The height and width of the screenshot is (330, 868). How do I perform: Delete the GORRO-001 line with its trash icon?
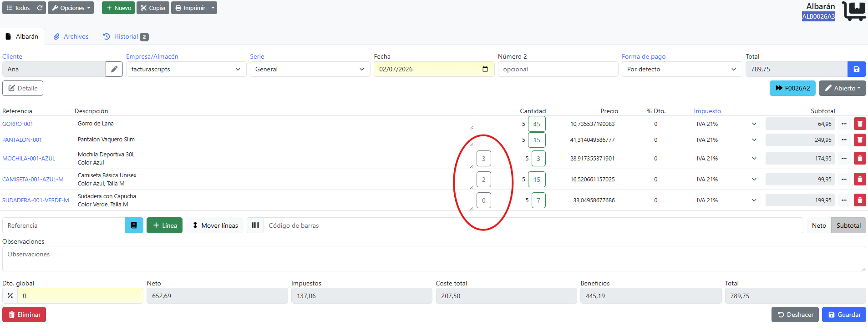click(860, 124)
